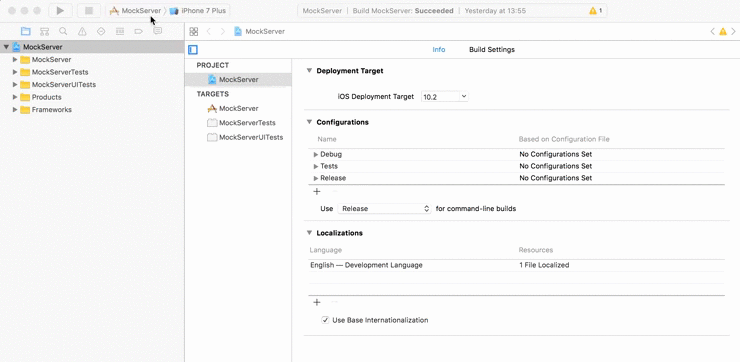740x362 pixels.
Task: Choose the iPhone 7 Plus destination
Action: point(198,10)
